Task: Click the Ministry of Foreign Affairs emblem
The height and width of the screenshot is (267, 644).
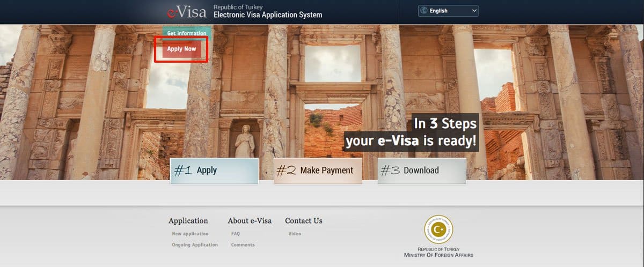Action: pyautogui.click(x=438, y=230)
